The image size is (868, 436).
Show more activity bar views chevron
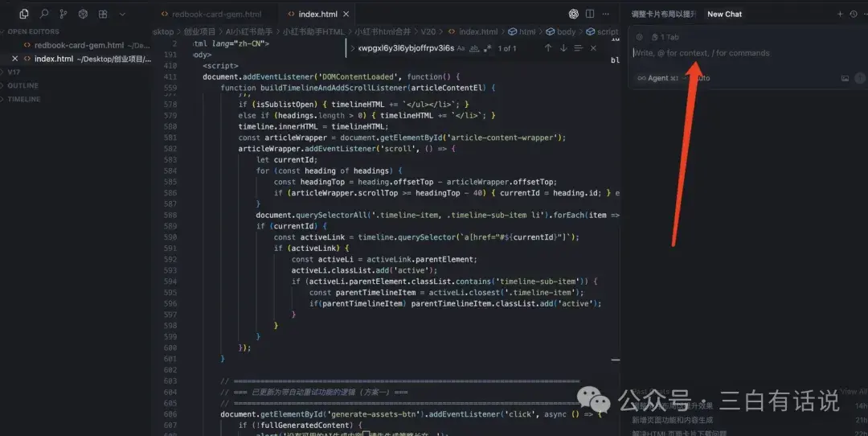pos(122,14)
